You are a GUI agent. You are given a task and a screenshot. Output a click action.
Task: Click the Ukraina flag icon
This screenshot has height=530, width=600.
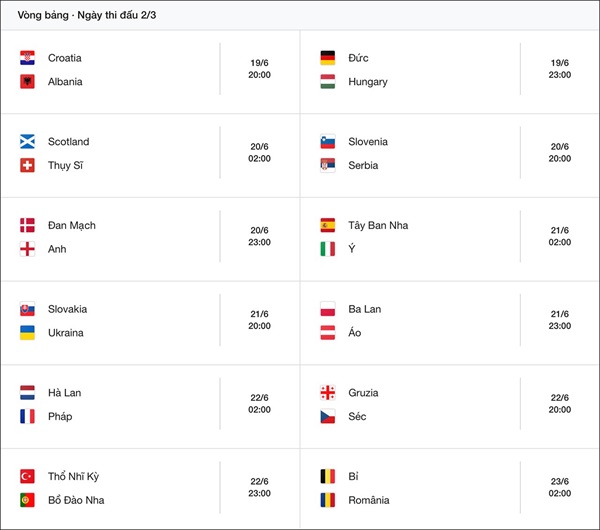point(27,333)
